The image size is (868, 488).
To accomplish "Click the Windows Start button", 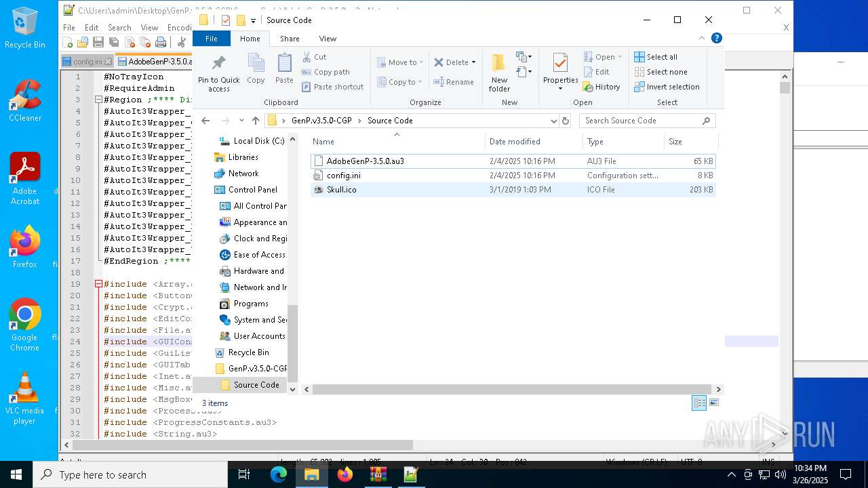I will (x=16, y=474).
